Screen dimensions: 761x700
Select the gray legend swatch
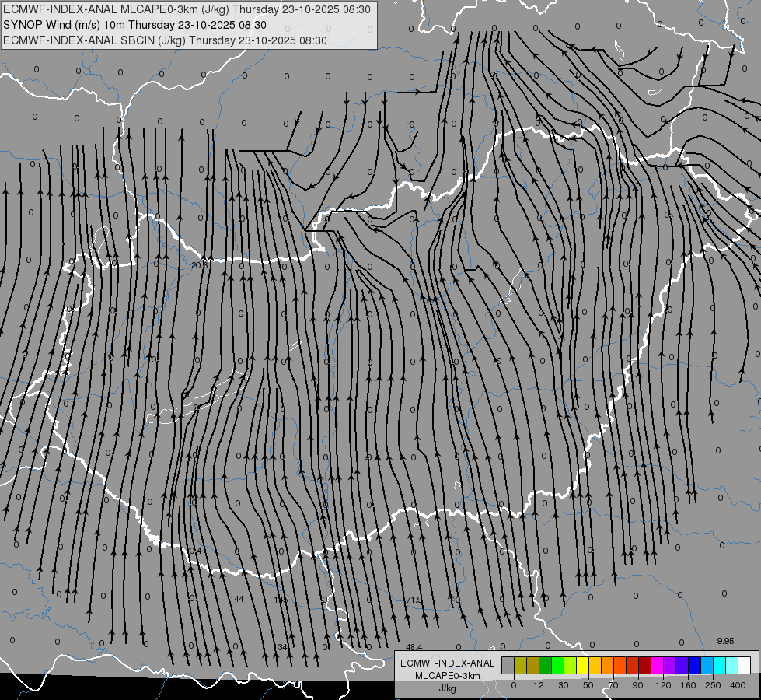point(508,665)
